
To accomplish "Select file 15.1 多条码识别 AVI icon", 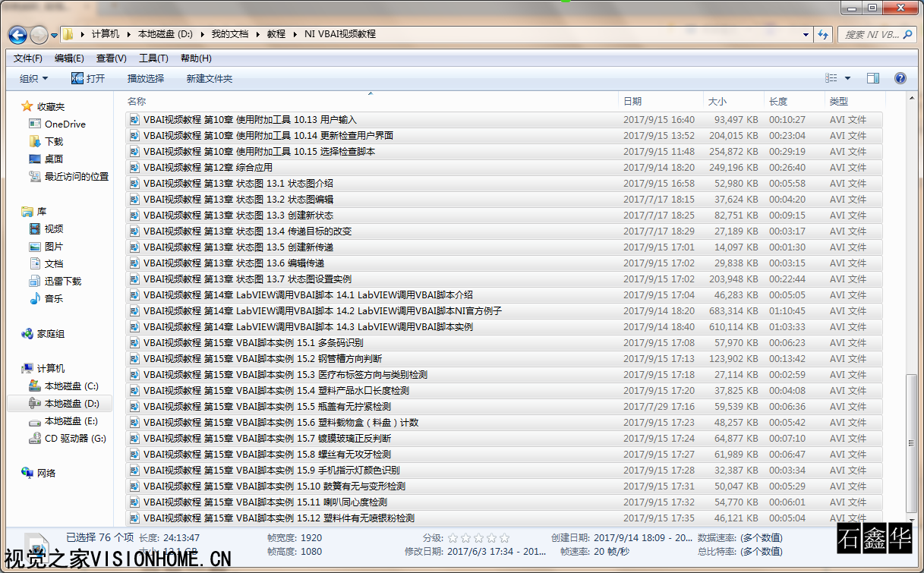I will pos(134,343).
